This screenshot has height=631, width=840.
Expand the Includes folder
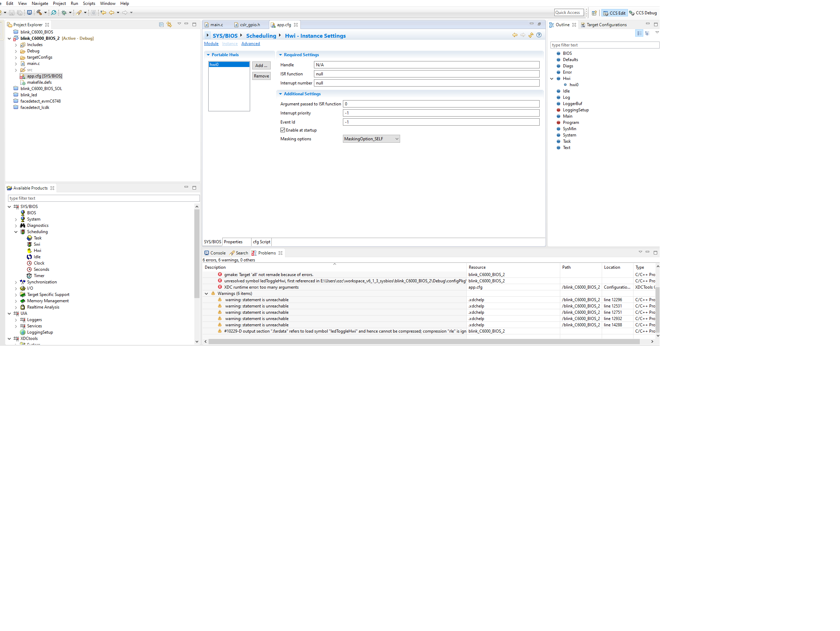pos(16,45)
